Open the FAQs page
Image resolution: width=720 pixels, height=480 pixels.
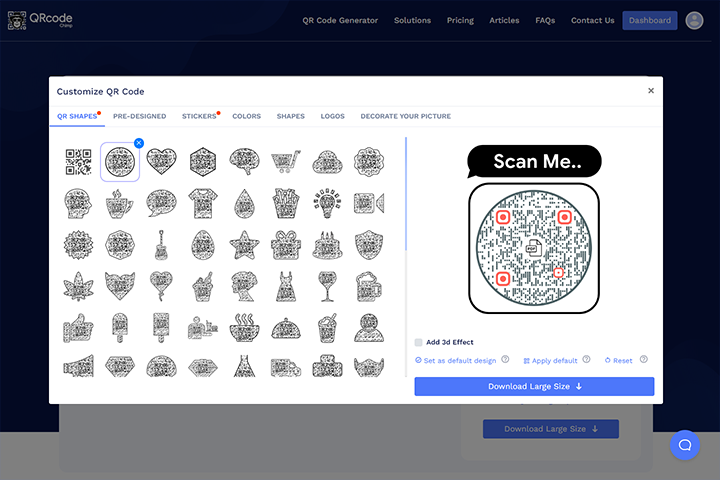pos(545,20)
